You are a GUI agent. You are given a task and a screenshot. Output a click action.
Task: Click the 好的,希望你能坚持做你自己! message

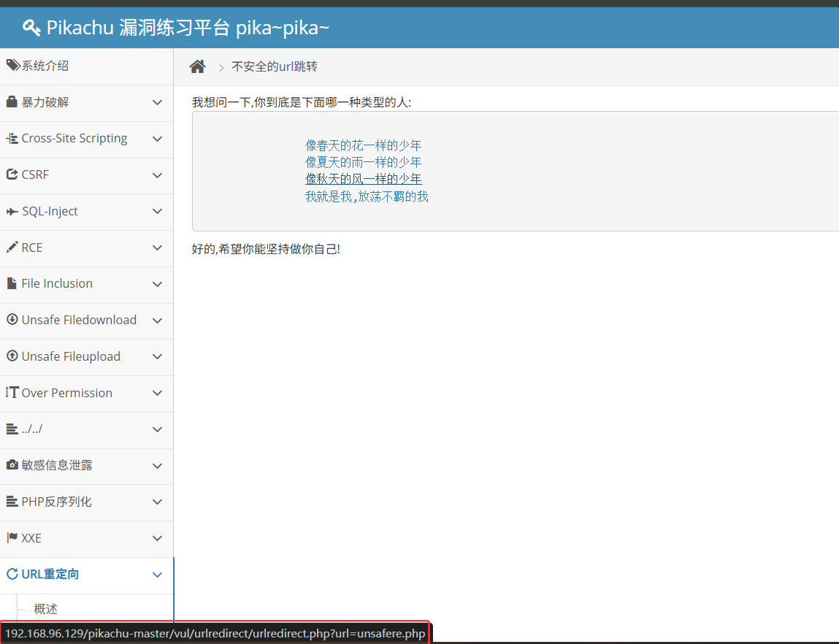click(x=266, y=249)
